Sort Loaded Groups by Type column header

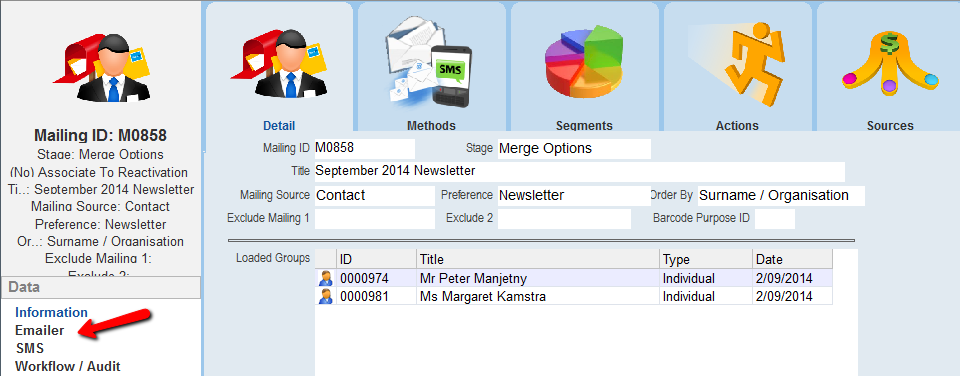click(x=706, y=260)
